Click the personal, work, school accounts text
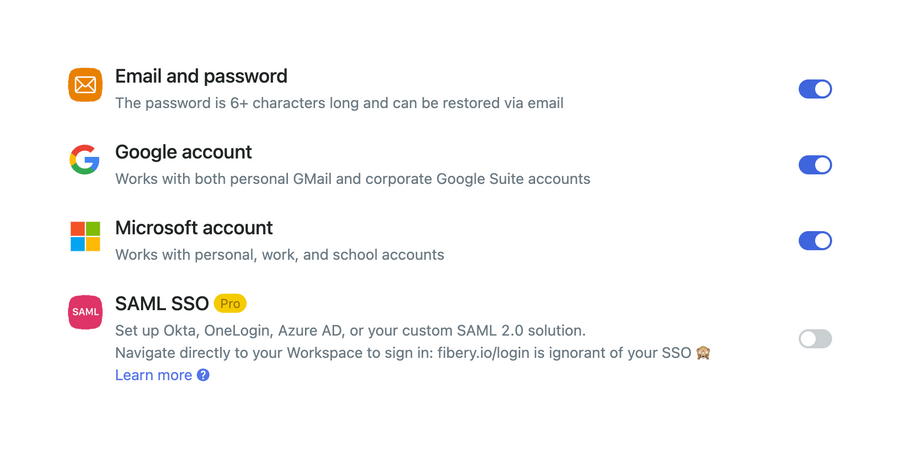The height and width of the screenshot is (449, 900). coord(279,255)
